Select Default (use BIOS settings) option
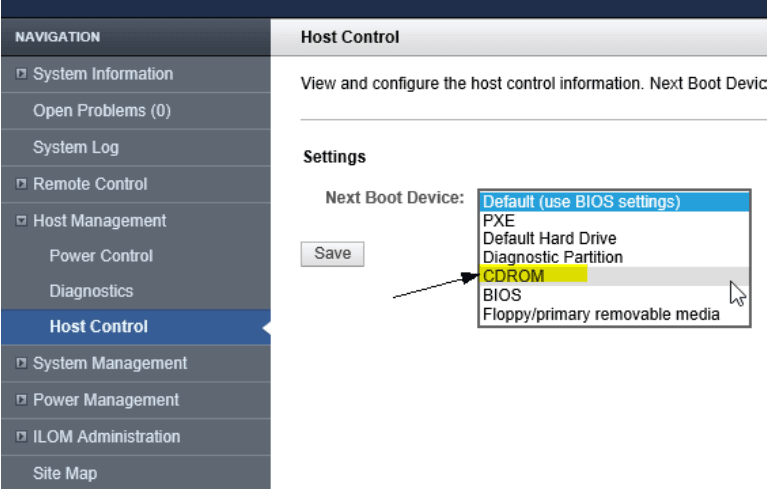 click(581, 202)
